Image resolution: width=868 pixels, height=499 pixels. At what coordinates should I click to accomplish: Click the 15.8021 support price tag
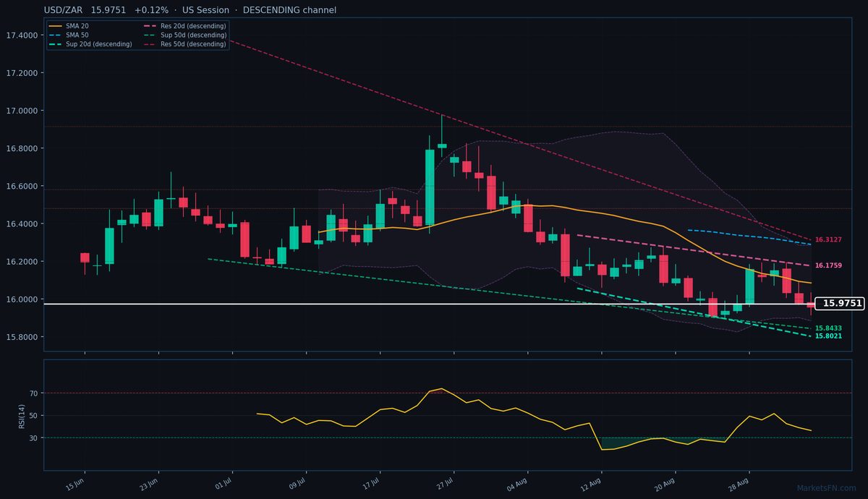828,336
